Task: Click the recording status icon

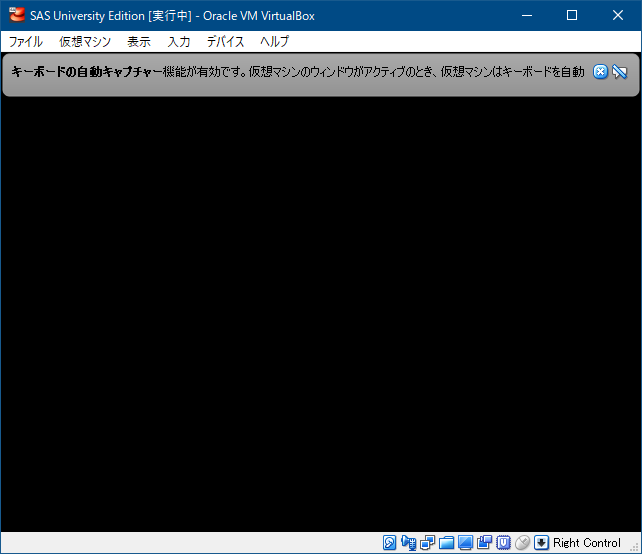Action: click(484, 543)
